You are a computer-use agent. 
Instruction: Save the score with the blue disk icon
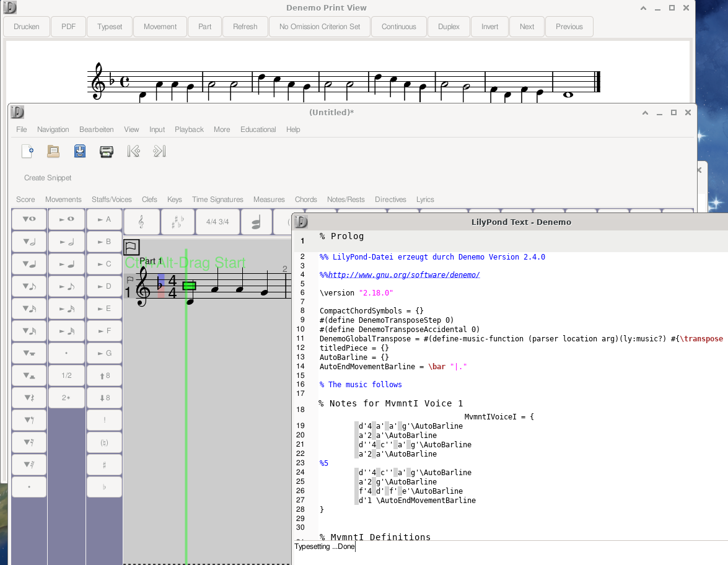80,151
